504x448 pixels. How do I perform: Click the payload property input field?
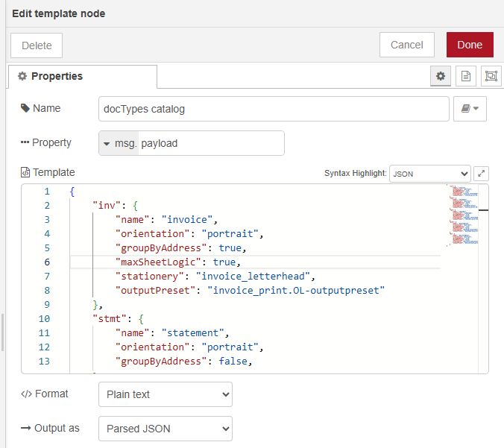[210, 143]
